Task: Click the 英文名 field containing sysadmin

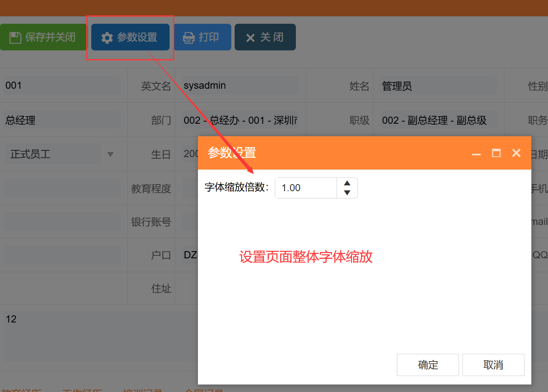Action: pos(240,86)
